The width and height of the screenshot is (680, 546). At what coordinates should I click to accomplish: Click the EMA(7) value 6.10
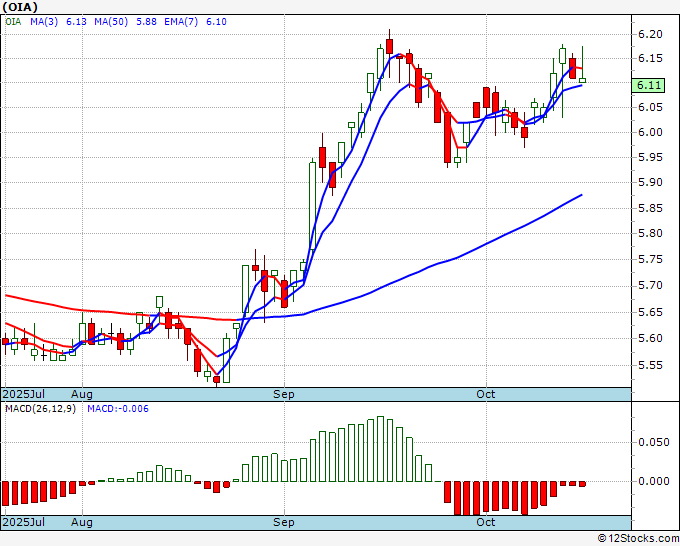[216, 22]
